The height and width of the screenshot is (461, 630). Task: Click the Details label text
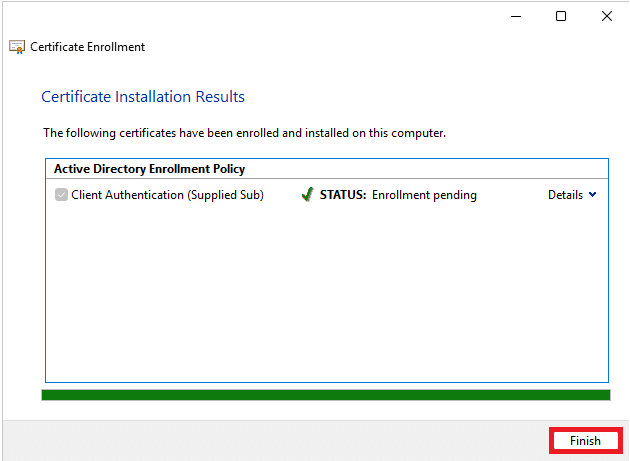coord(565,195)
